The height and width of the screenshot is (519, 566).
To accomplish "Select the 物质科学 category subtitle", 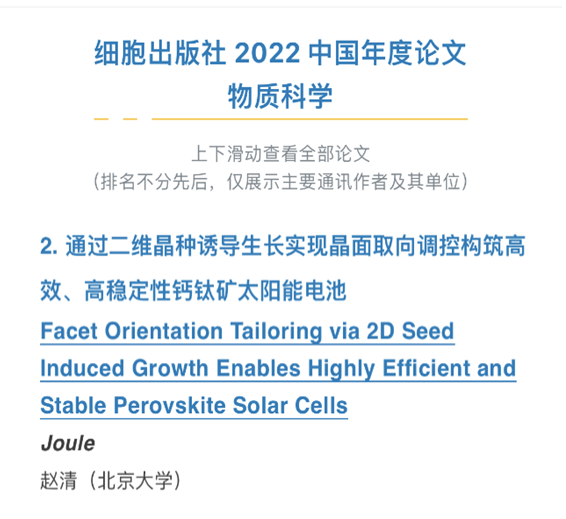I will (x=280, y=96).
